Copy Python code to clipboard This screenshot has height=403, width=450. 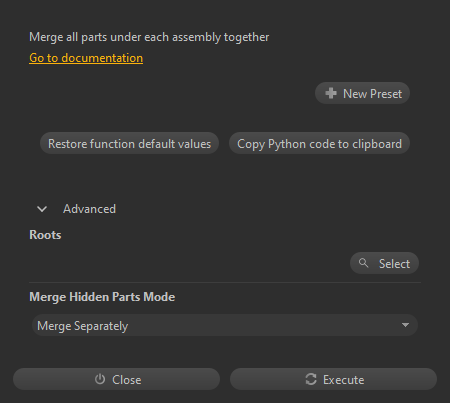(x=319, y=143)
